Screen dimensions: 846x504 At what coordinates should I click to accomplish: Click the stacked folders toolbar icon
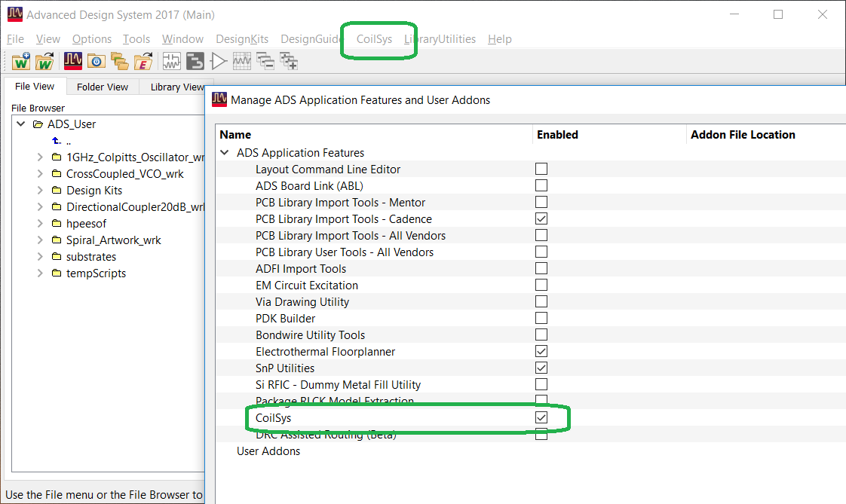coord(119,62)
